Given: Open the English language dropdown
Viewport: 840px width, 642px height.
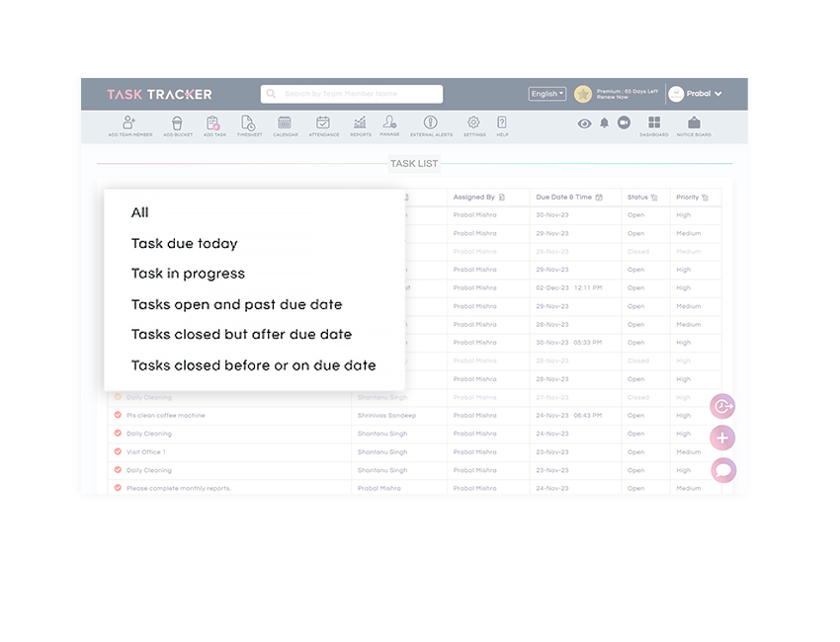Looking at the screenshot, I should [x=546, y=93].
